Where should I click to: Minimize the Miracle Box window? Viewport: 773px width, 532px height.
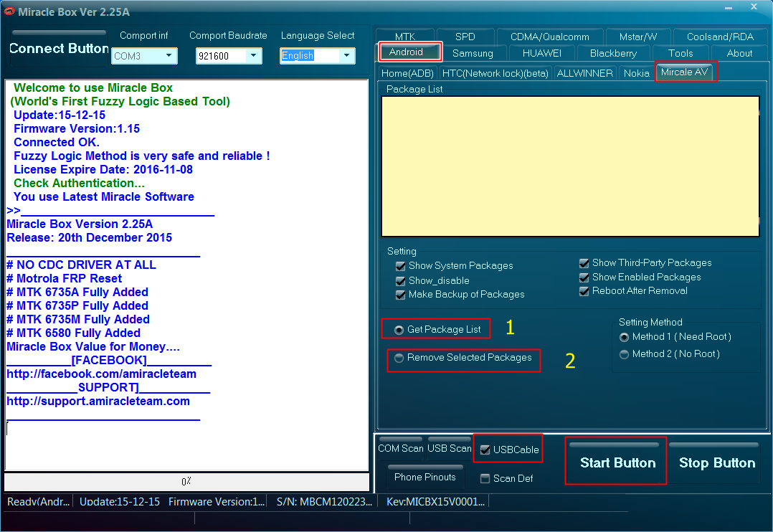coord(729,7)
